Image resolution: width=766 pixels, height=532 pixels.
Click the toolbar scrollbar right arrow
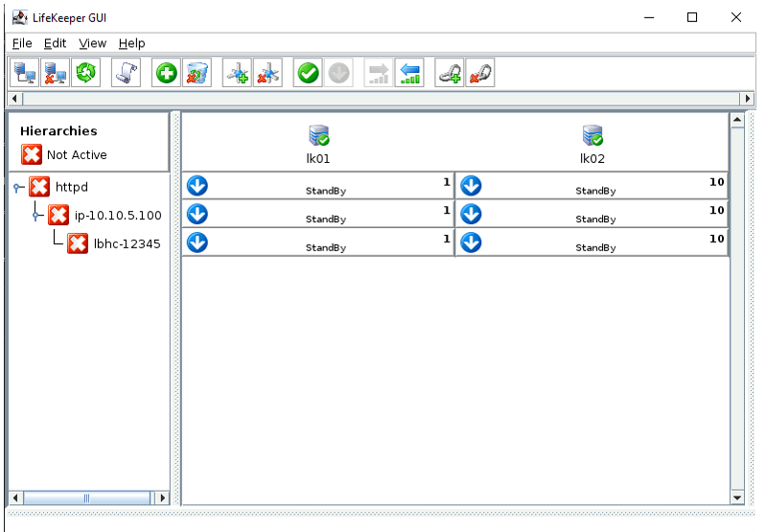pos(747,98)
